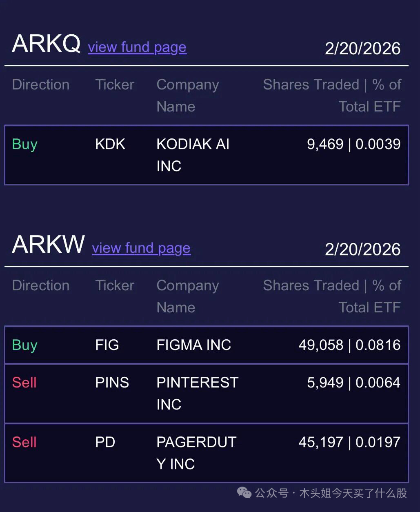Select the KDK ticker cell
The image size is (420, 512).
pyautogui.click(x=110, y=144)
